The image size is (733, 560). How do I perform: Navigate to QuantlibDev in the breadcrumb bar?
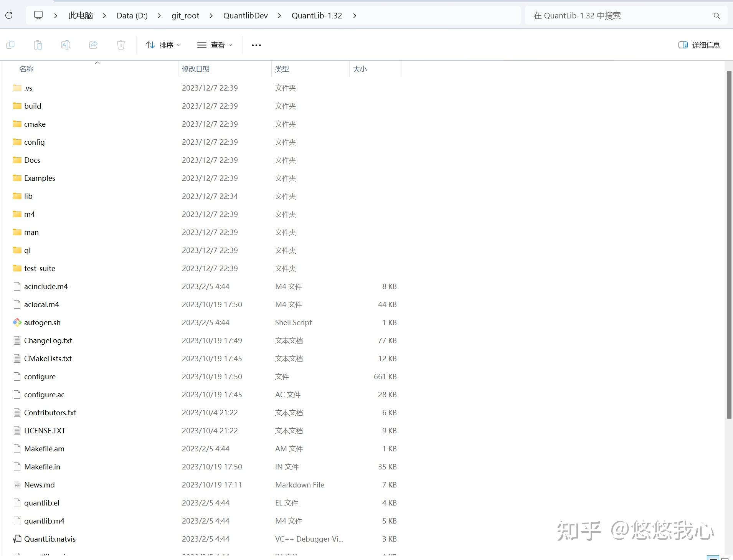coord(245,16)
